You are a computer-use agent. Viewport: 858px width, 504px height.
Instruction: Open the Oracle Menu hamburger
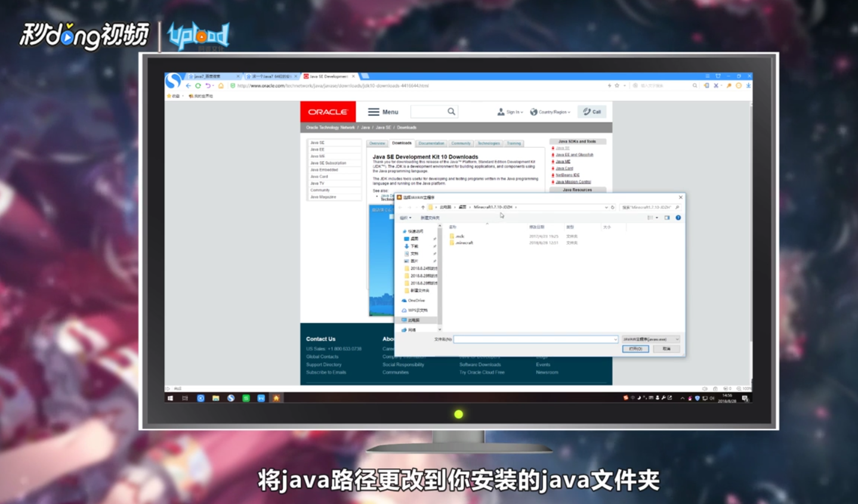point(382,112)
